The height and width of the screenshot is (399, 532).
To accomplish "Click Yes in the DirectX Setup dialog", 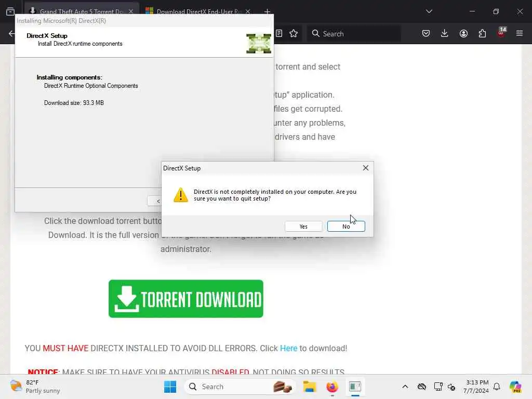I will tap(303, 227).
